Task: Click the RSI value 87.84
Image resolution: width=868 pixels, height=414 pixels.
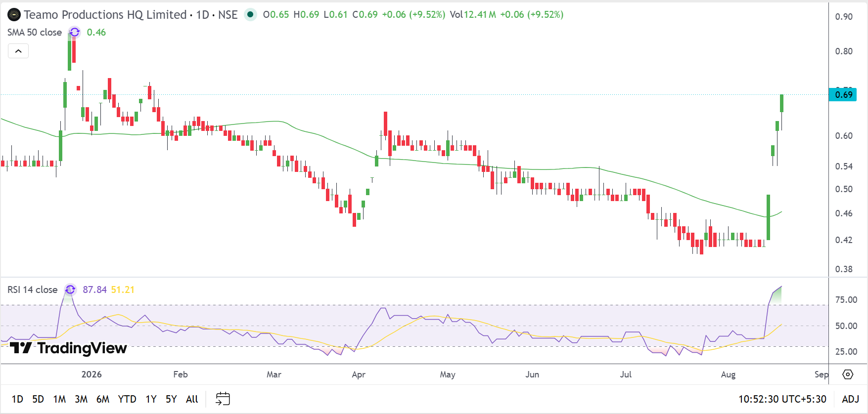Action: point(94,290)
